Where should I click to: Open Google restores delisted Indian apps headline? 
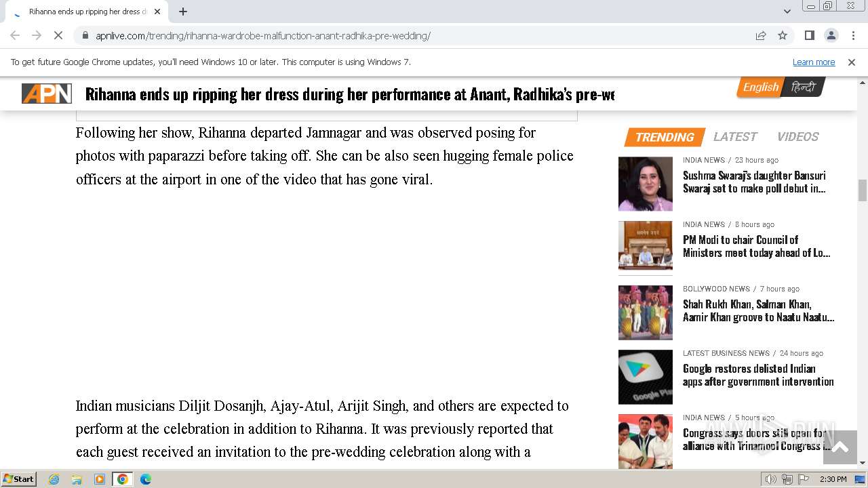point(758,375)
